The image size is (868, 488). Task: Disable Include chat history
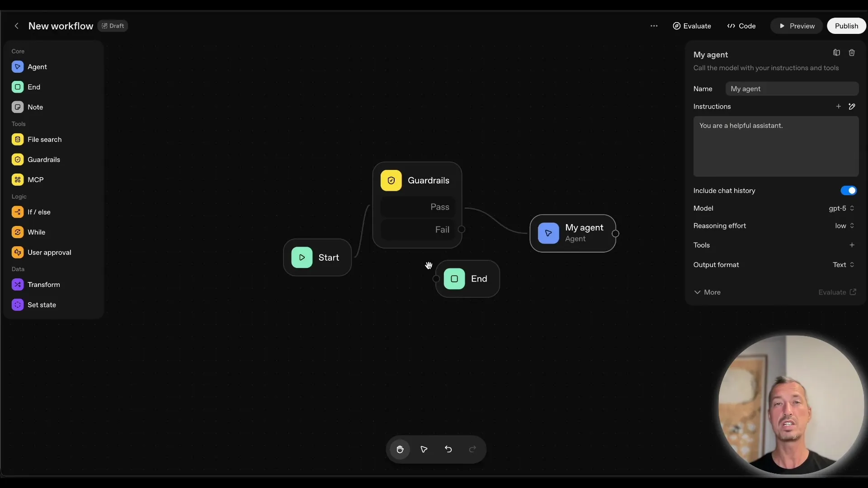pyautogui.click(x=849, y=191)
